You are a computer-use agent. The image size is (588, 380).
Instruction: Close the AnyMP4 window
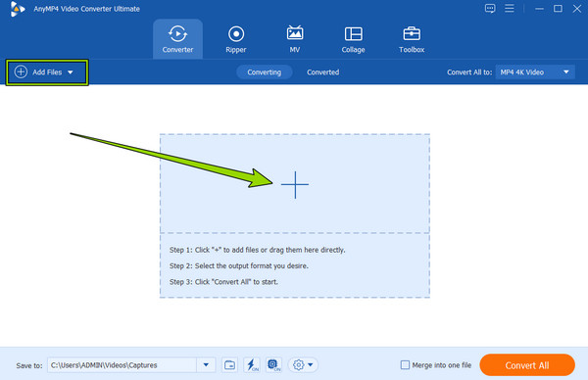[x=577, y=8]
